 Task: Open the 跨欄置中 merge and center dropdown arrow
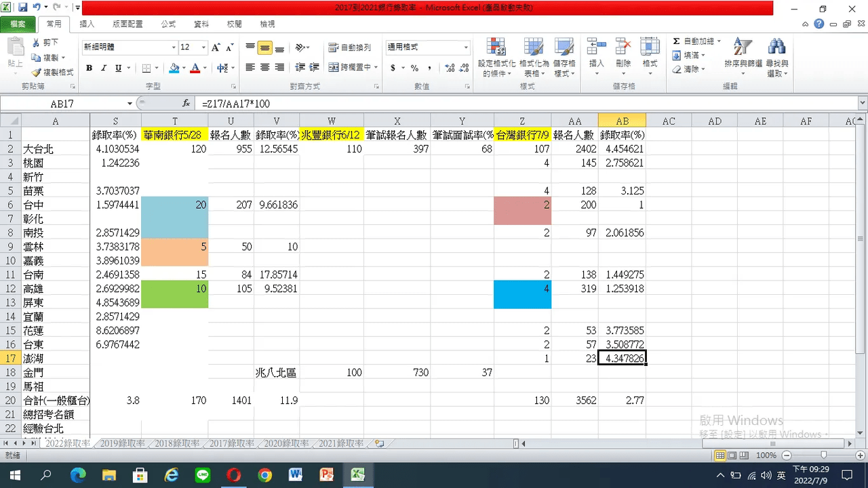click(x=377, y=68)
